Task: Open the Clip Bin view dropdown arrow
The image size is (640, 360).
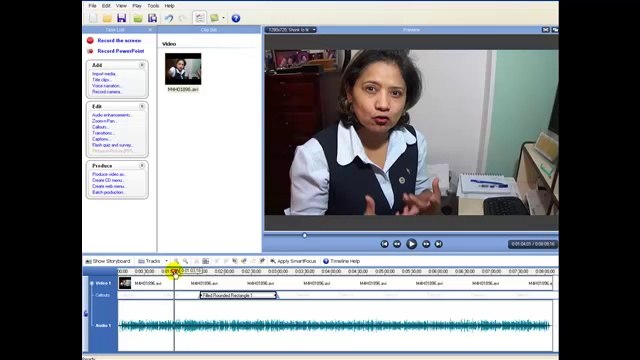Action: point(223,18)
